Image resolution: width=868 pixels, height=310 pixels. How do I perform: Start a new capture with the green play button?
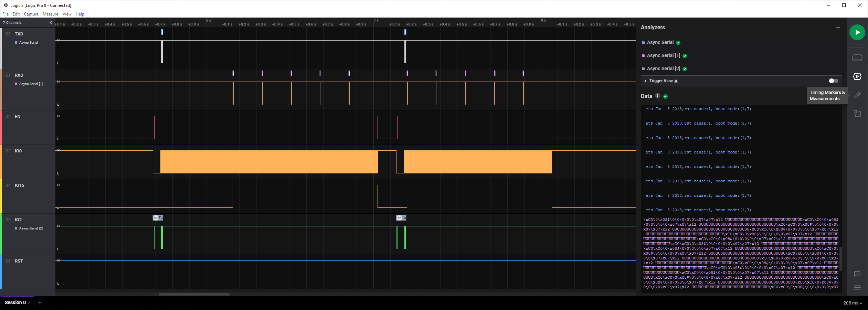857,32
